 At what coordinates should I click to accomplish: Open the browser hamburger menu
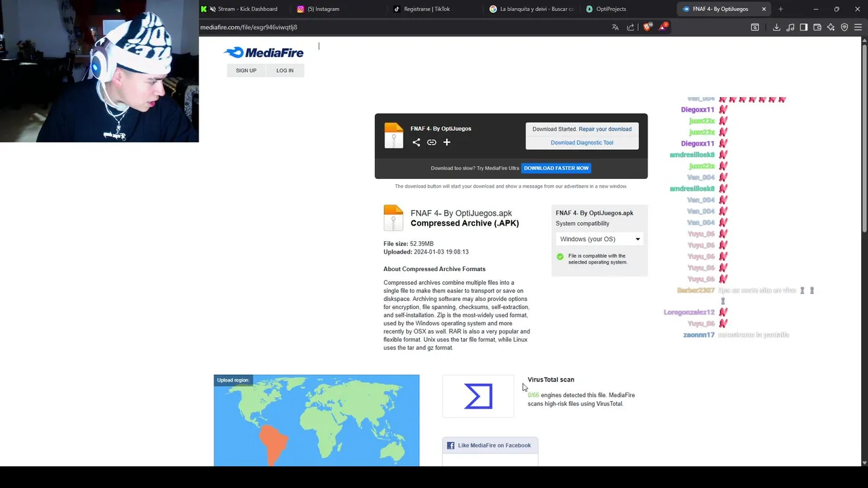click(x=859, y=27)
